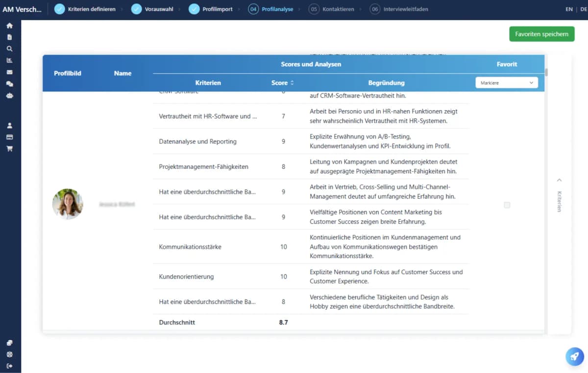
Task: Open the home icon in sidebar
Action: point(9,25)
